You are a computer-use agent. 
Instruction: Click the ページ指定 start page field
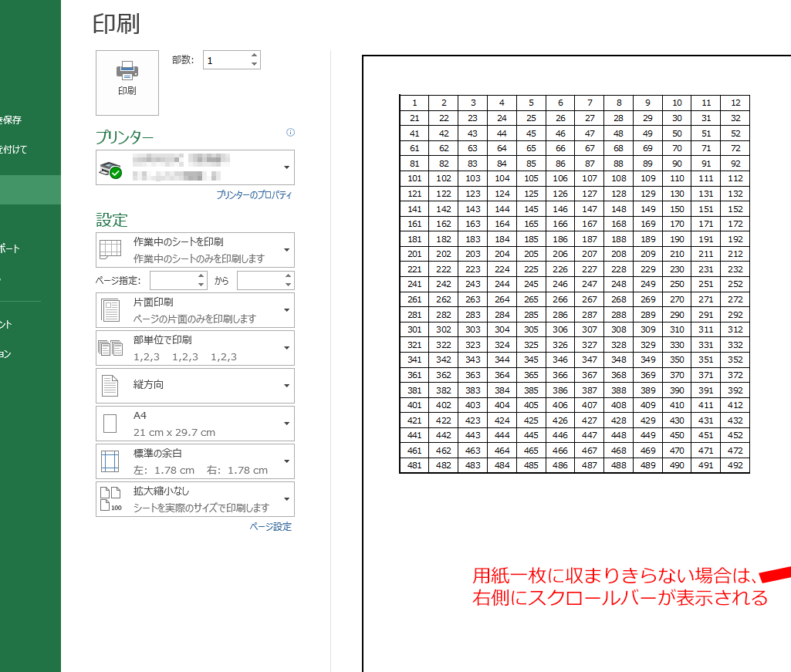[173, 281]
